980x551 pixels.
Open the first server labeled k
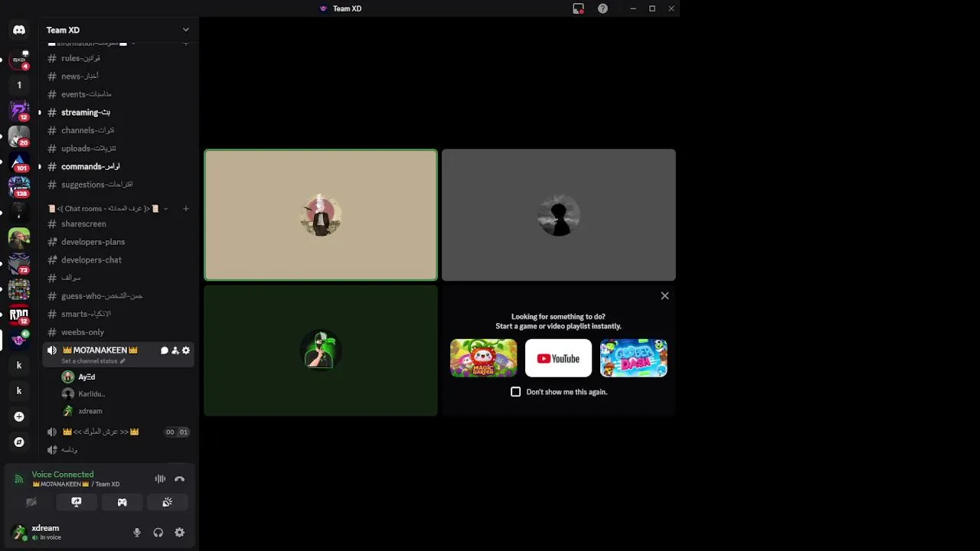(x=19, y=365)
